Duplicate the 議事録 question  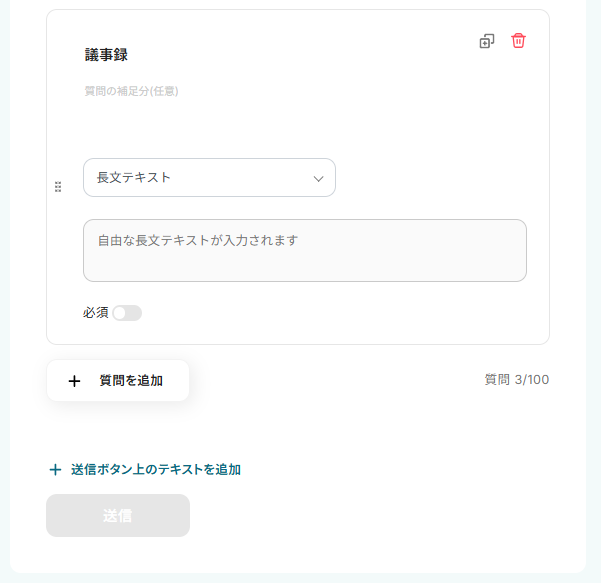click(x=487, y=41)
